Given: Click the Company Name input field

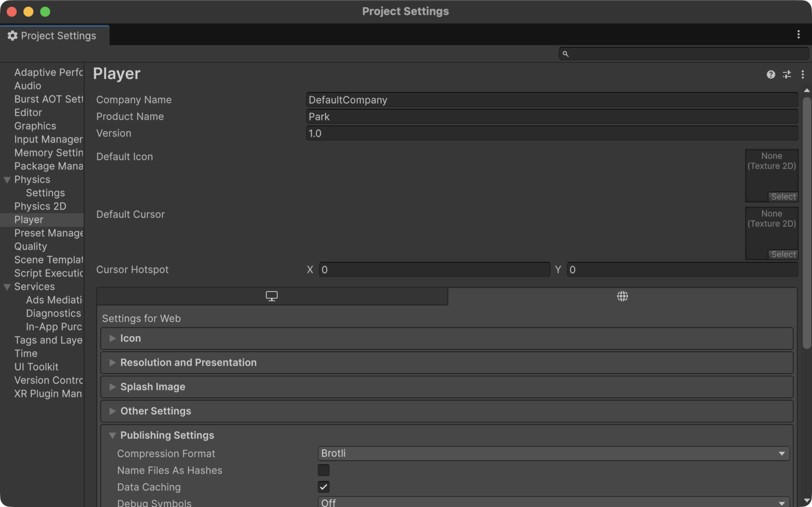Looking at the screenshot, I should (x=552, y=100).
